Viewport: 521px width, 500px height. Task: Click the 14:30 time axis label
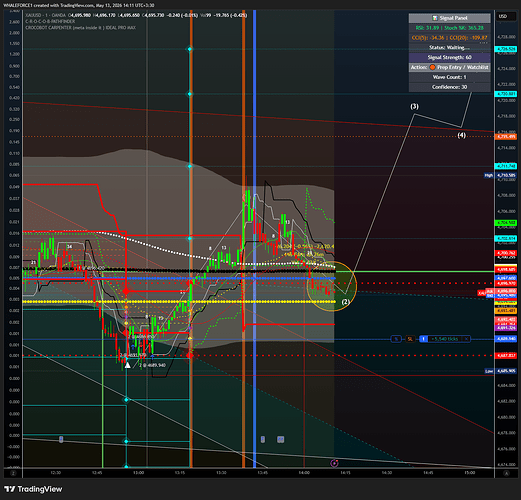[x=387, y=473]
